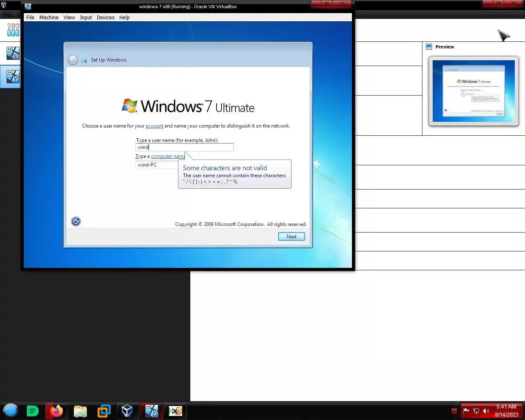Click the Ease of Access icon in setup
525x420 pixels.
pos(76,221)
